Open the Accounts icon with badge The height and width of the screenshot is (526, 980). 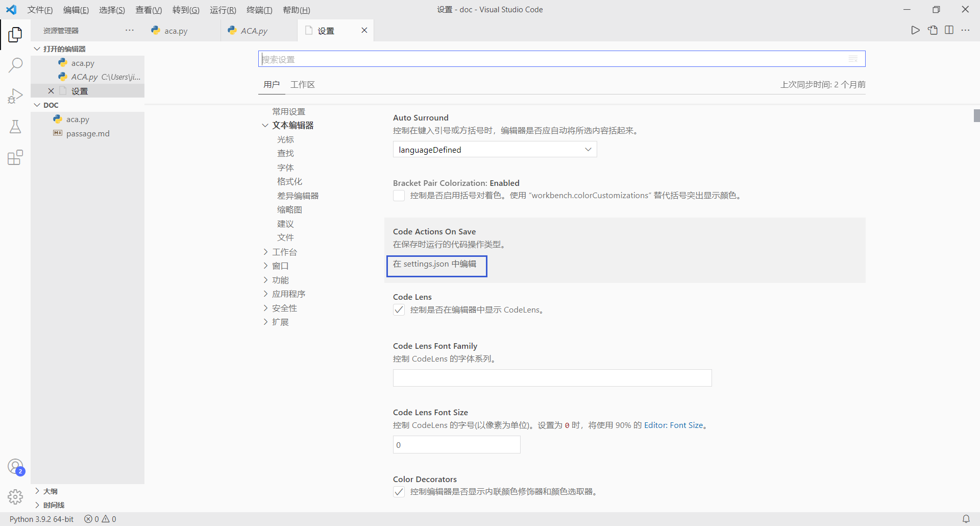click(x=16, y=467)
